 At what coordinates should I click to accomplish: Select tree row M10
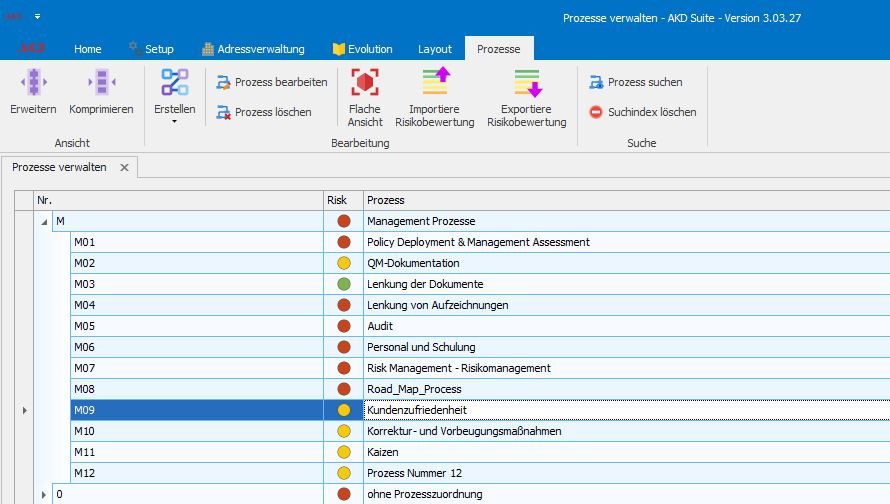(197, 431)
